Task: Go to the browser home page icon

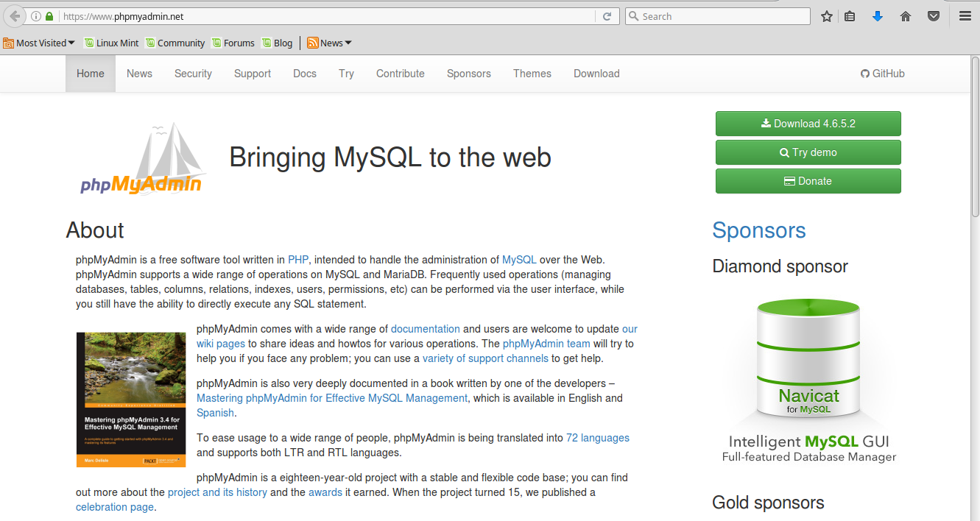Action: coord(906,16)
